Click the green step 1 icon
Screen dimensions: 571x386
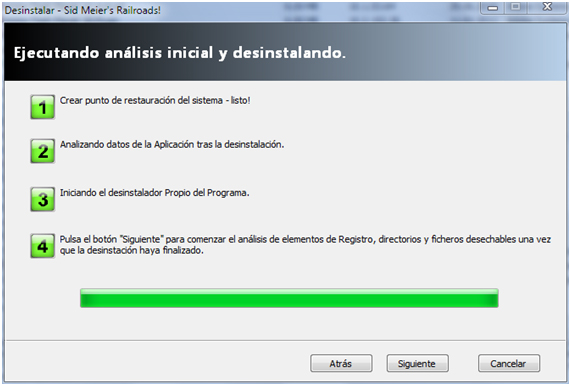pos(43,107)
